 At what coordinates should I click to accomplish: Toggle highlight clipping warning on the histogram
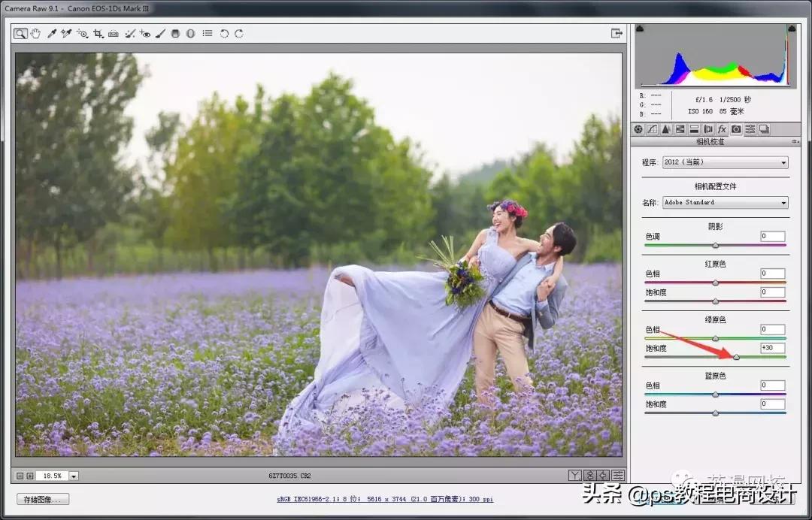790,29
